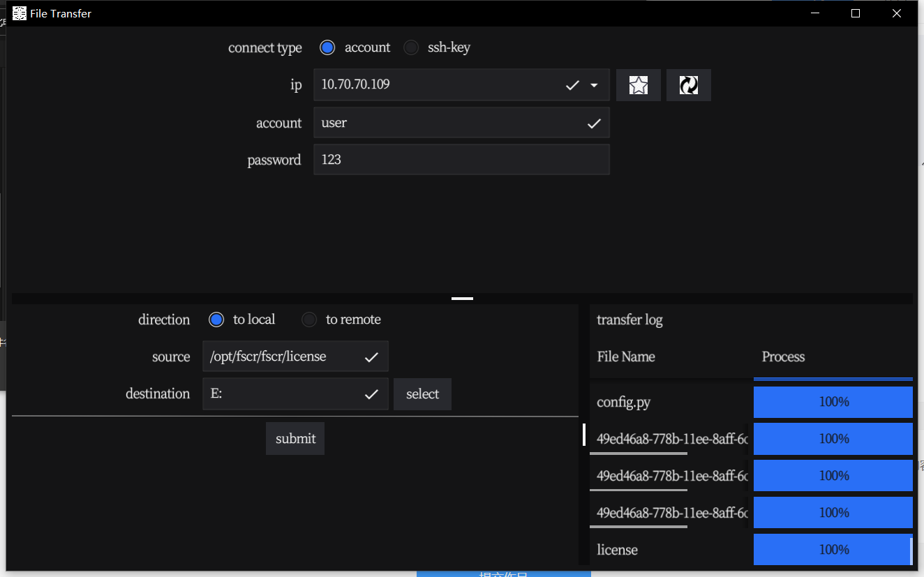Click the checkmark in the destination field
The width and height of the screenshot is (924, 577).
click(371, 394)
